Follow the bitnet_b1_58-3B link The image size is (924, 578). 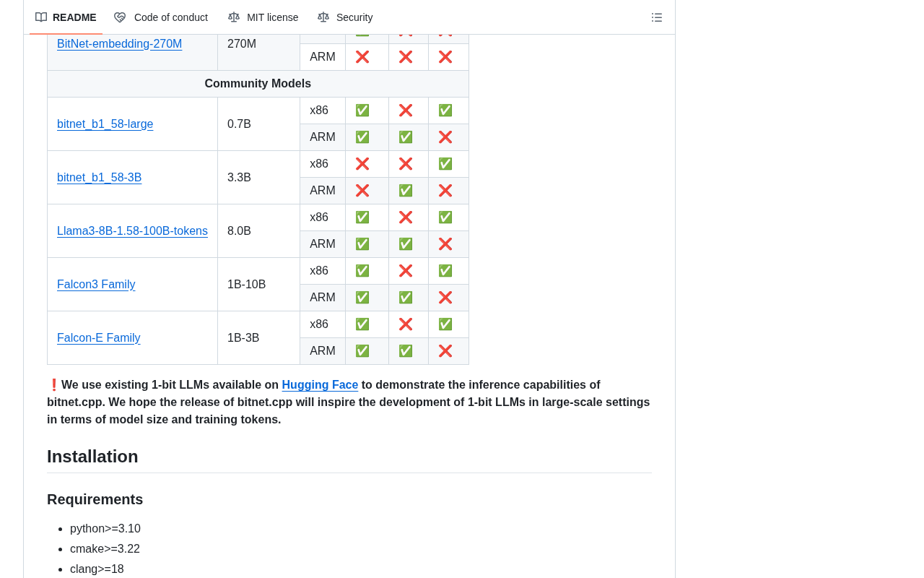tap(99, 178)
